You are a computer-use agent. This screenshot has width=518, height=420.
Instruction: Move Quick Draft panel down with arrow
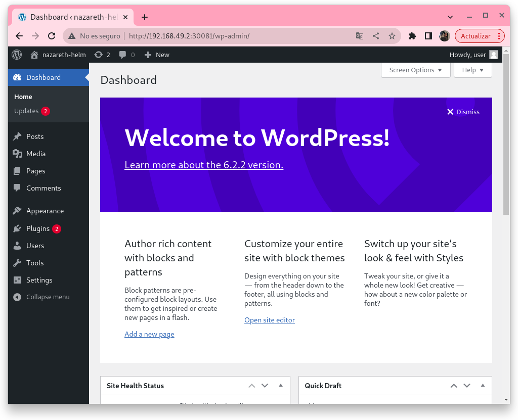click(x=466, y=386)
